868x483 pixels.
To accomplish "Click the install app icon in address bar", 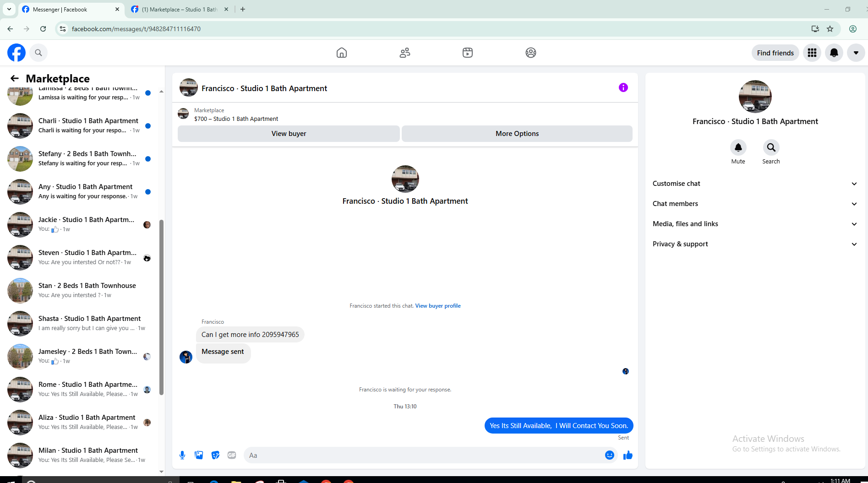I will (815, 29).
